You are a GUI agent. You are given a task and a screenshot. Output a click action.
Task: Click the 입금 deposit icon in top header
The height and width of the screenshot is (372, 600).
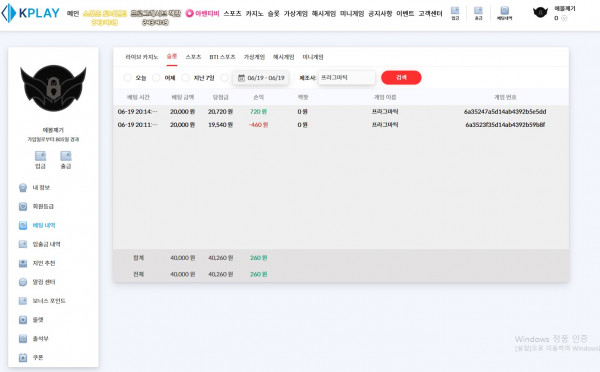point(455,13)
